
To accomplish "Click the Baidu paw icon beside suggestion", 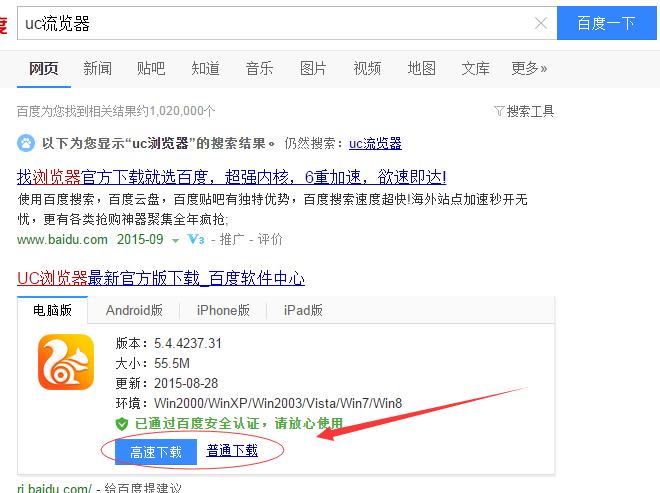I will pos(26,143).
